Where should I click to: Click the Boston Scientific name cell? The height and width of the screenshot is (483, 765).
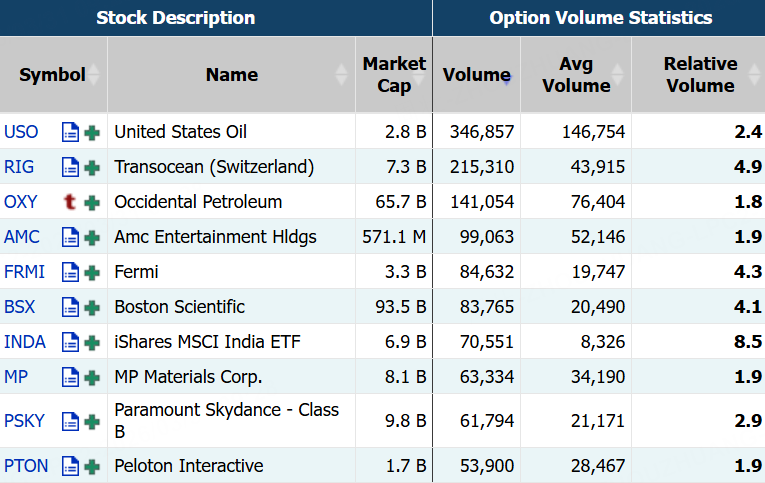179,307
